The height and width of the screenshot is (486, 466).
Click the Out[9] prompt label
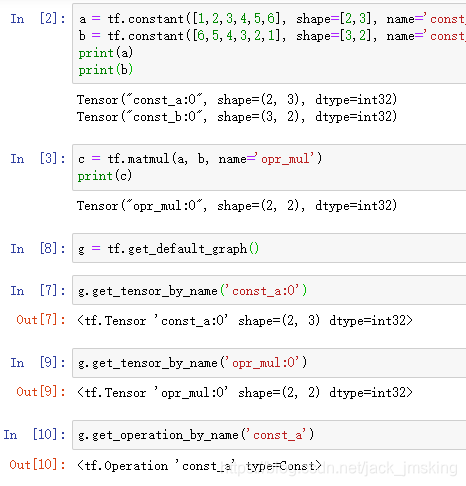[x=41, y=392]
